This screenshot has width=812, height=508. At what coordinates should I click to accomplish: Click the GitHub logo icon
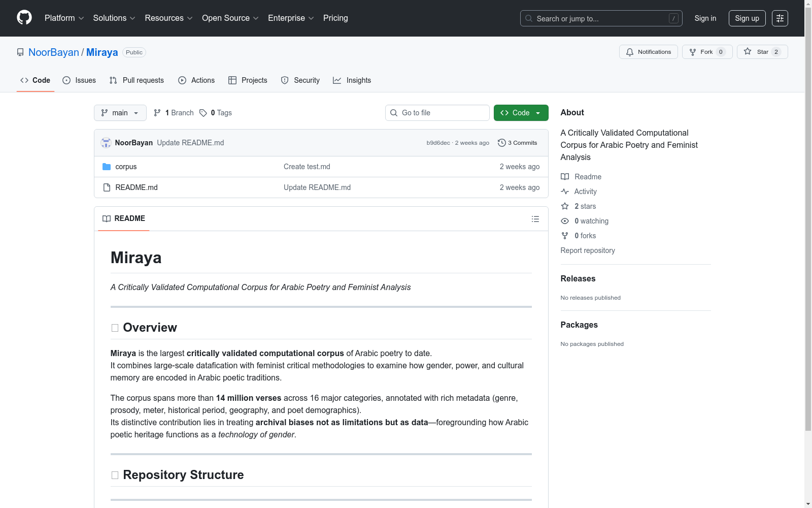(24, 18)
